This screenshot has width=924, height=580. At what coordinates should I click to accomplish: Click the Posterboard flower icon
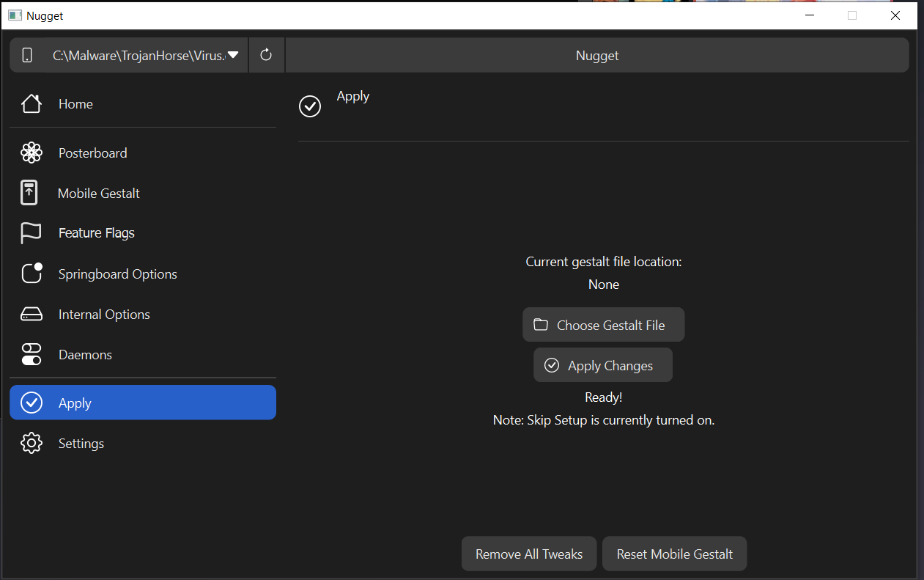click(31, 153)
